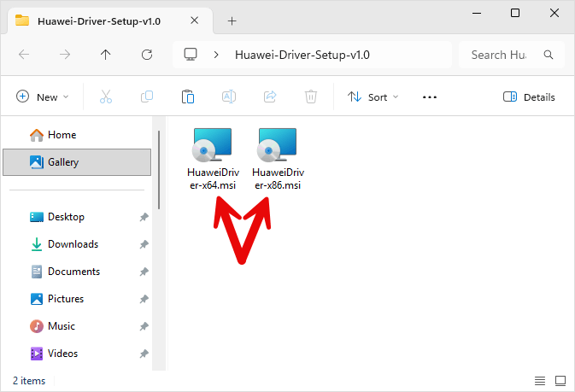The width and height of the screenshot is (575, 392).
Task: Open the Music quick access folder
Action: pyautogui.click(x=77, y=326)
